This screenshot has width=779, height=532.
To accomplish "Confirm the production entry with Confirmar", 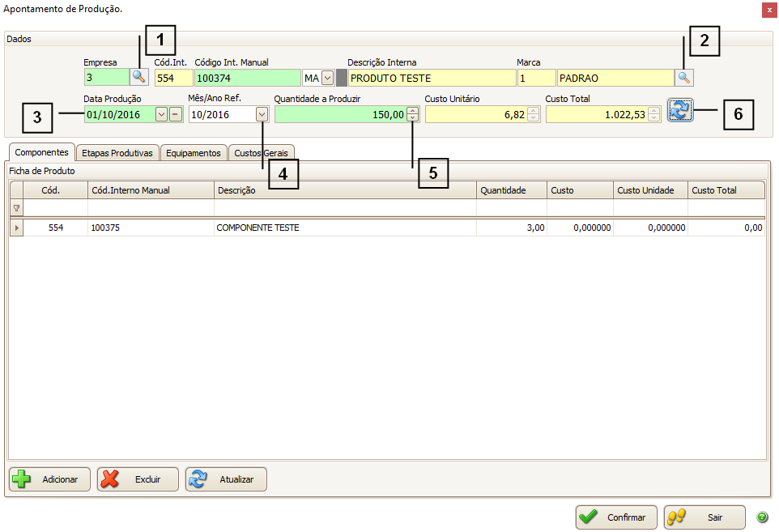I will click(x=616, y=517).
